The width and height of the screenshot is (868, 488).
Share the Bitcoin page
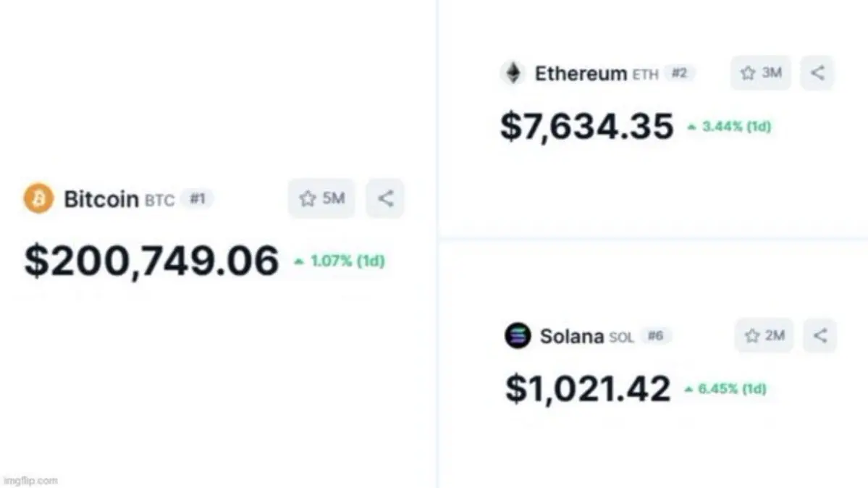[385, 198]
